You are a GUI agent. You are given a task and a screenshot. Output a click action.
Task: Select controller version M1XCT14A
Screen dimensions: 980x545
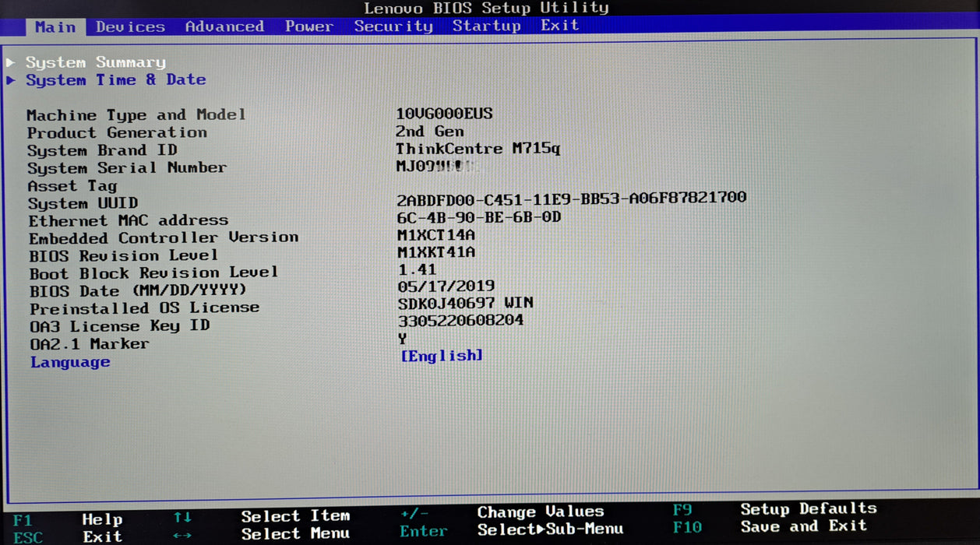click(435, 235)
